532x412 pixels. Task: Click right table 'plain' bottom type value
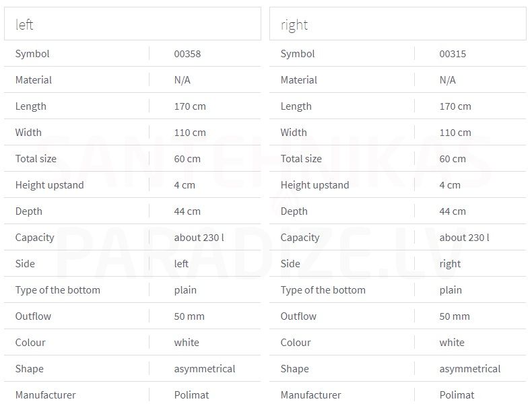pos(451,291)
